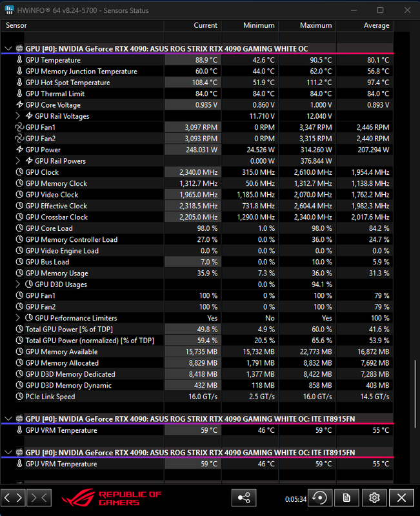Collapse the second ITE IT8915FN section
Viewport: 420px width, 516px height.
pyautogui.click(x=8, y=452)
